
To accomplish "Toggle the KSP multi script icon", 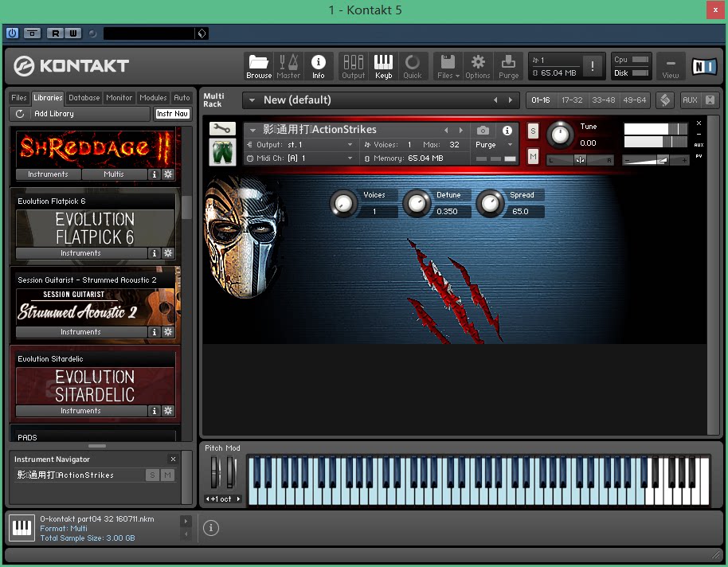I will pos(665,100).
